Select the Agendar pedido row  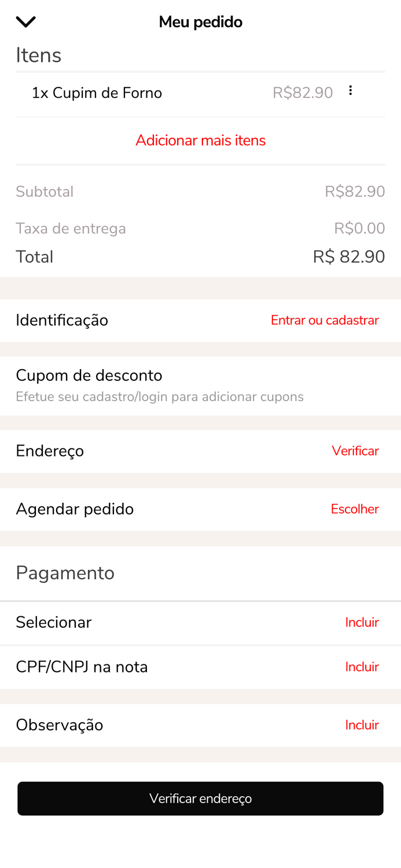click(75, 509)
